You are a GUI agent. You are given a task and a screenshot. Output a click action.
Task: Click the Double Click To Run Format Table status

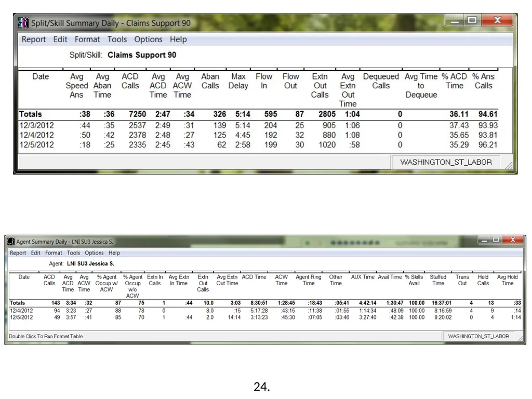(x=46, y=336)
